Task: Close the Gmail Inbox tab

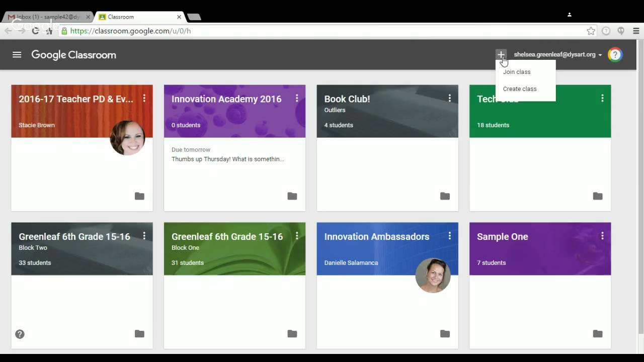Action: (88, 17)
